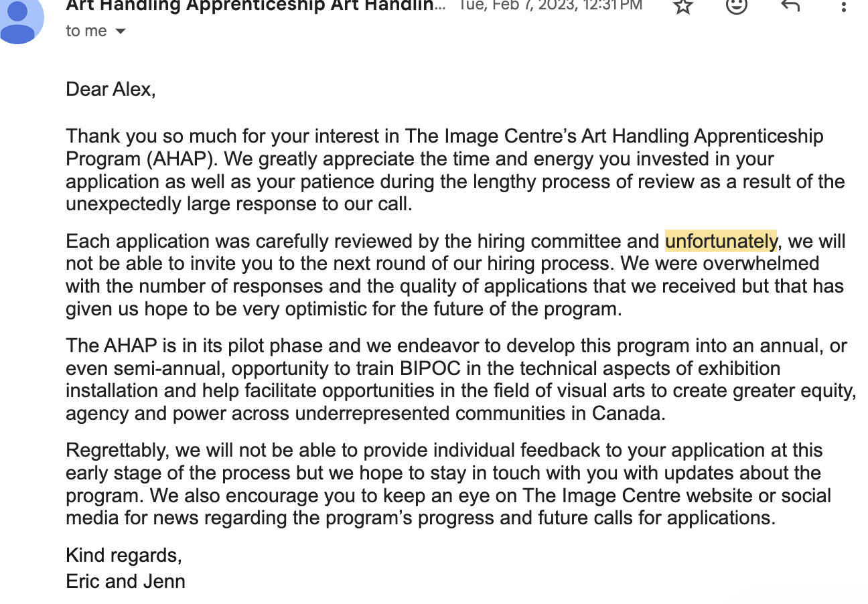The image size is (868, 604).
Task: Click the sender's profile avatar
Action: point(19,20)
